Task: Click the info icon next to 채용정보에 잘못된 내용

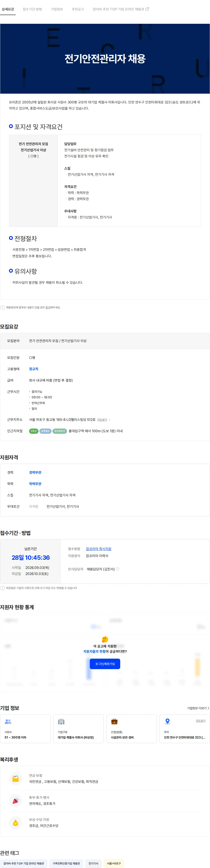Action: tap(3, 307)
